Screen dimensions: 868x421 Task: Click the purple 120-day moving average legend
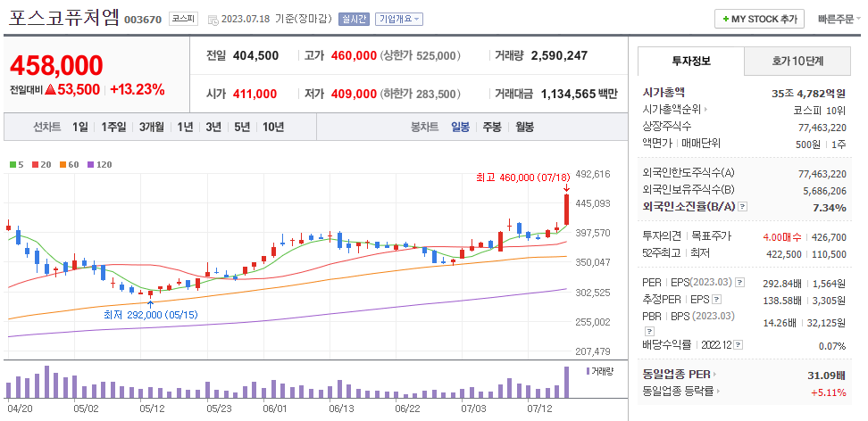point(100,164)
